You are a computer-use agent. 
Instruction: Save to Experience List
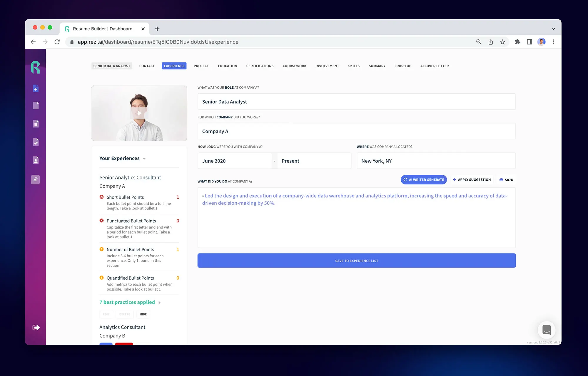(x=357, y=261)
